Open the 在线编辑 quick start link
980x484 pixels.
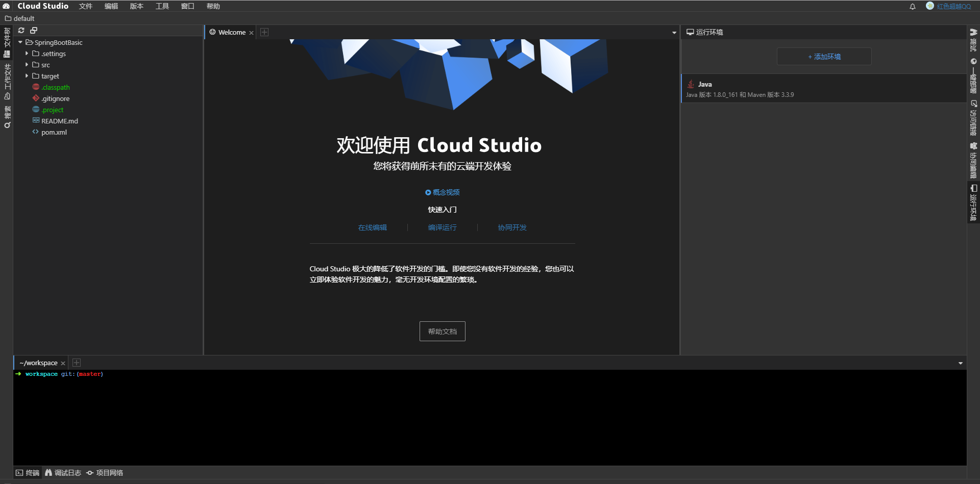pyautogui.click(x=373, y=227)
